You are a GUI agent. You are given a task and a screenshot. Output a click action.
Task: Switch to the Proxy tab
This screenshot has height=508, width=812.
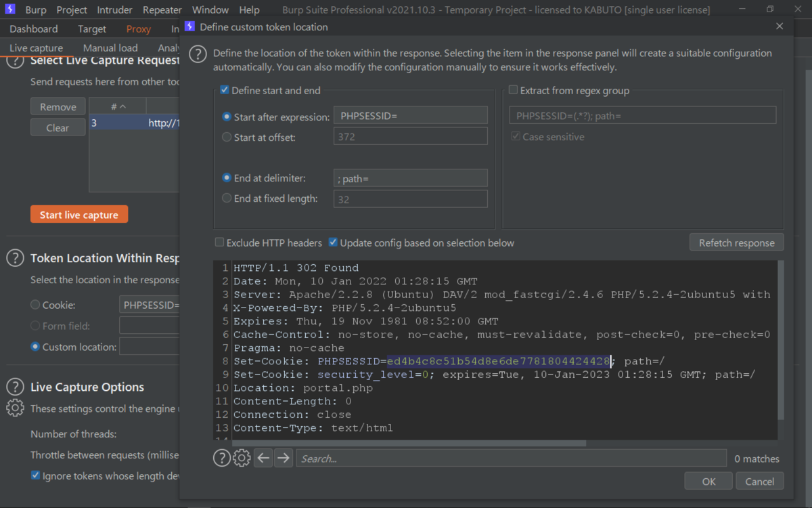(139, 29)
